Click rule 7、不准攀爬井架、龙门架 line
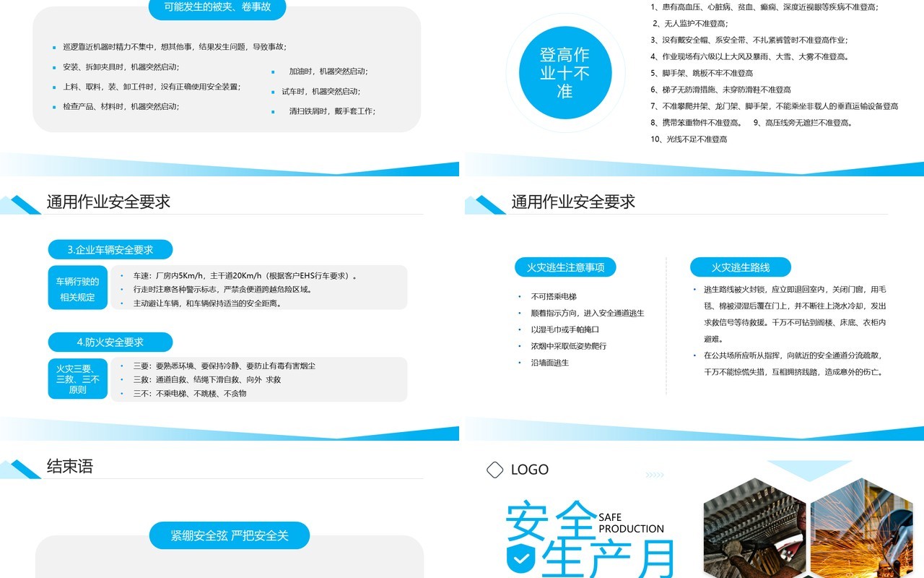This screenshot has width=924, height=578. pyautogui.click(x=774, y=106)
